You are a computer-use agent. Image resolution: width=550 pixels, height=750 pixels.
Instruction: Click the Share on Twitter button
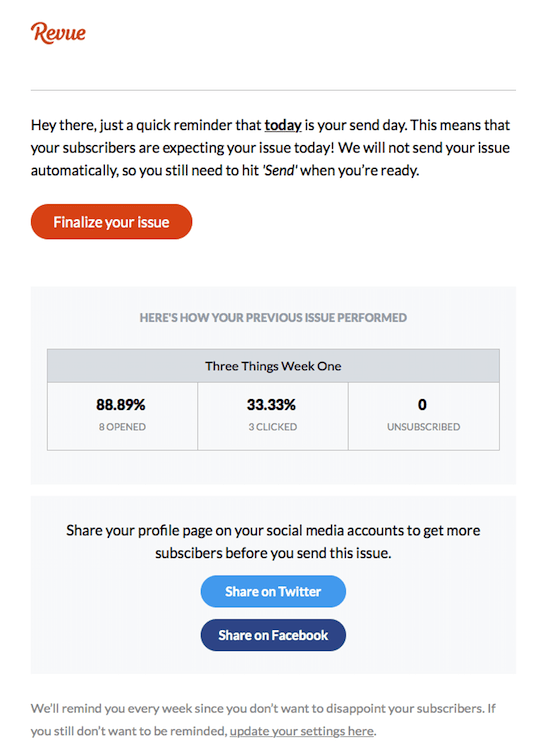pyautogui.click(x=273, y=592)
